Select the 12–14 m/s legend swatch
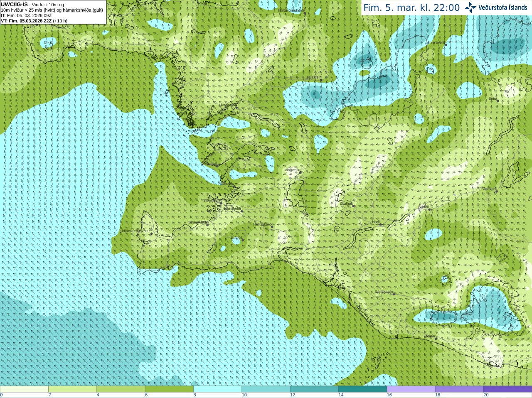 (x=314, y=389)
